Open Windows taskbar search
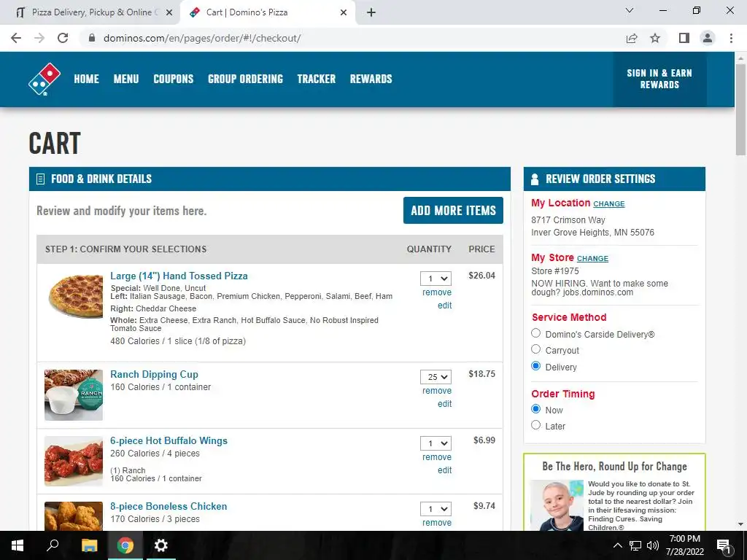 [53, 545]
